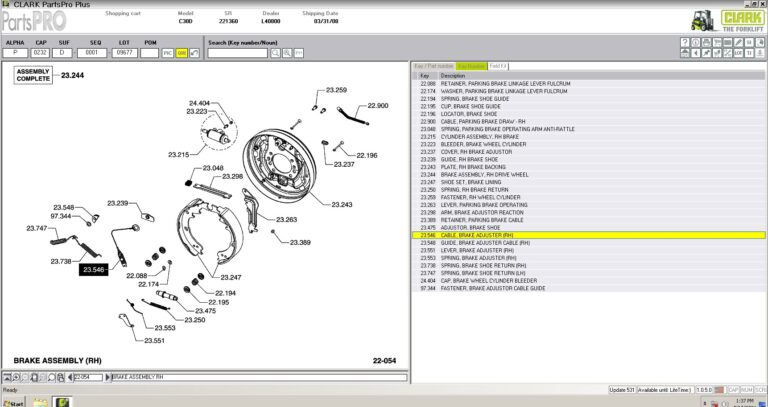The width and height of the screenshot is (768, 407).
Task: Toggle the PIC button
Action: (x=168, y=53)
